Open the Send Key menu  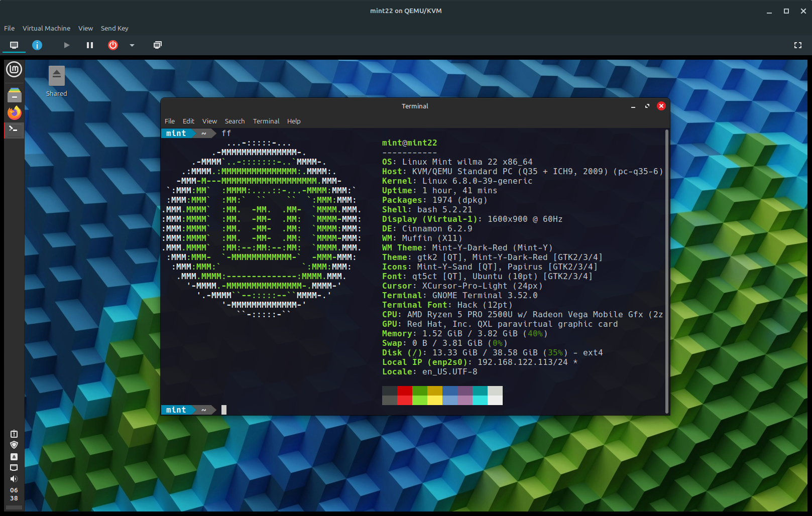[114, 28]
